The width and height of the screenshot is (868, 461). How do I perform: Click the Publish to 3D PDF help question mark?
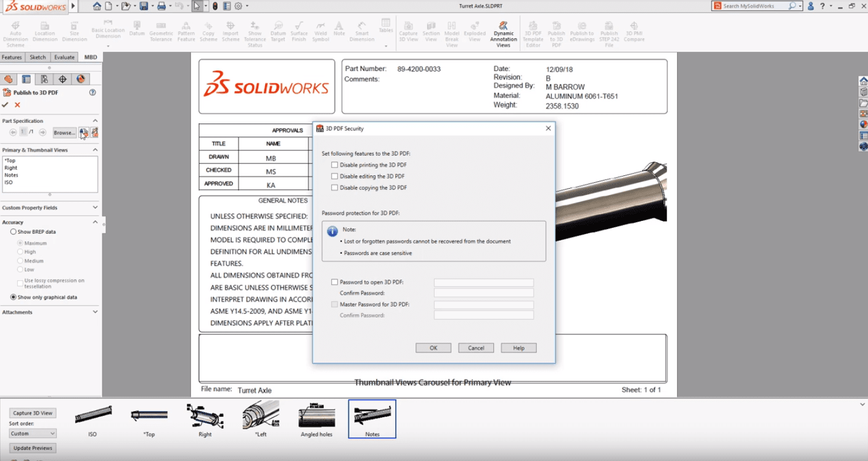(92, 93)
